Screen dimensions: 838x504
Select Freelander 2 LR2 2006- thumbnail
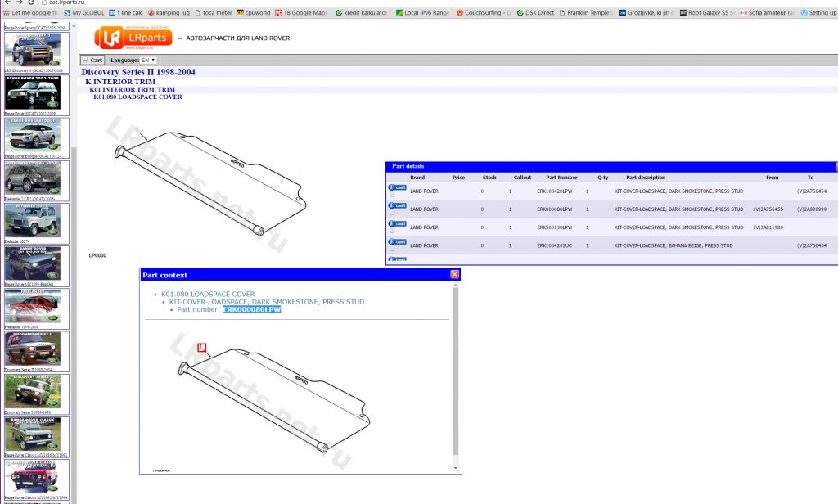[x=36, y=181]
